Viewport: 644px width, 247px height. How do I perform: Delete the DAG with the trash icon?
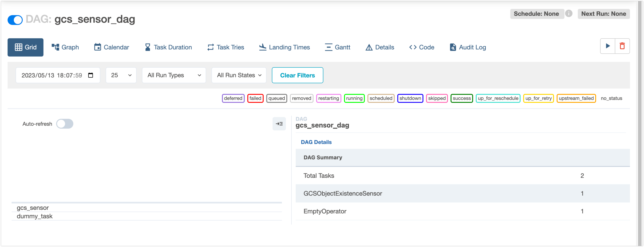pos(622,46)
